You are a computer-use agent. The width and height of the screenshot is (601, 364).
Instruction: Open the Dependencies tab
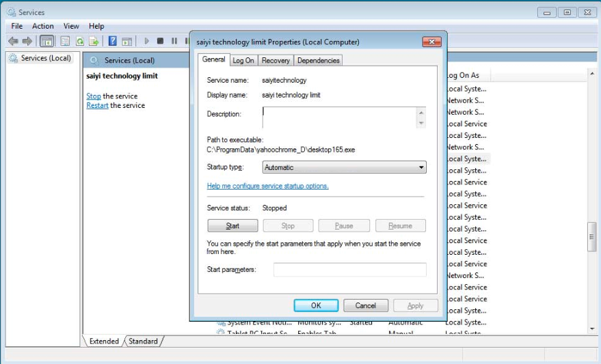tap(318, 60)
